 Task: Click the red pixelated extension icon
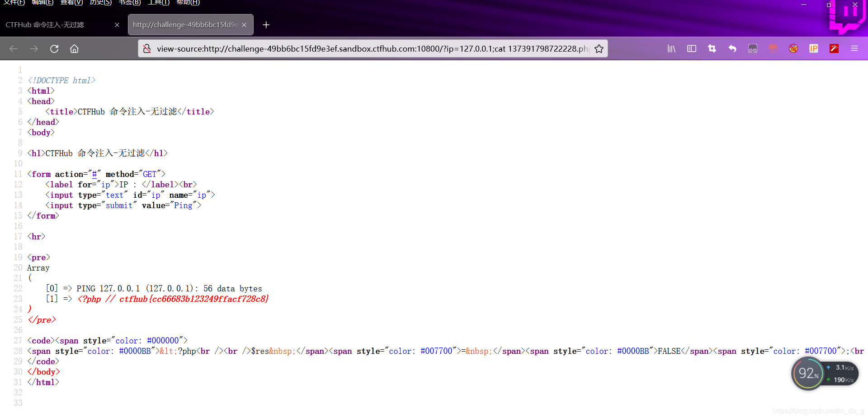[773, 49]
